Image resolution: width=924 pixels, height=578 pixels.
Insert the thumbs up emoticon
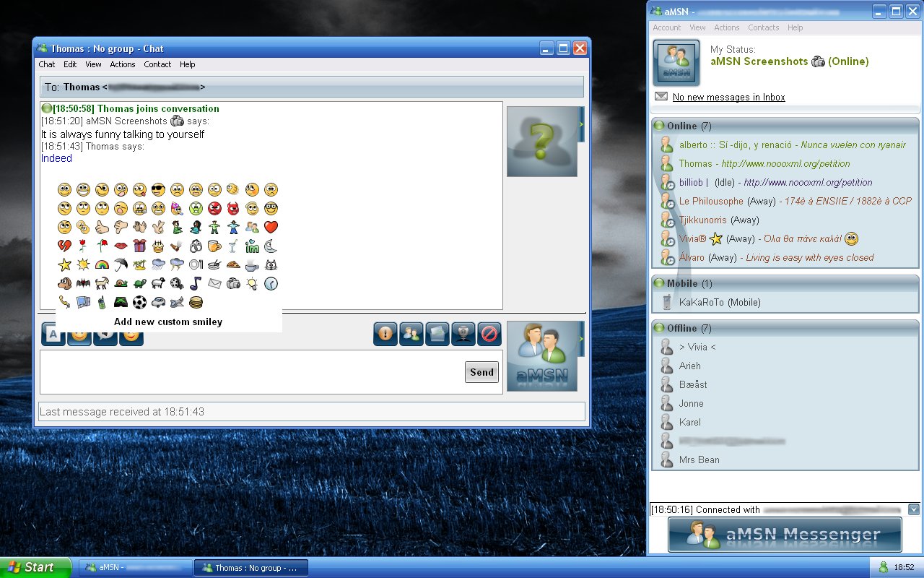(x=103, y=228)
